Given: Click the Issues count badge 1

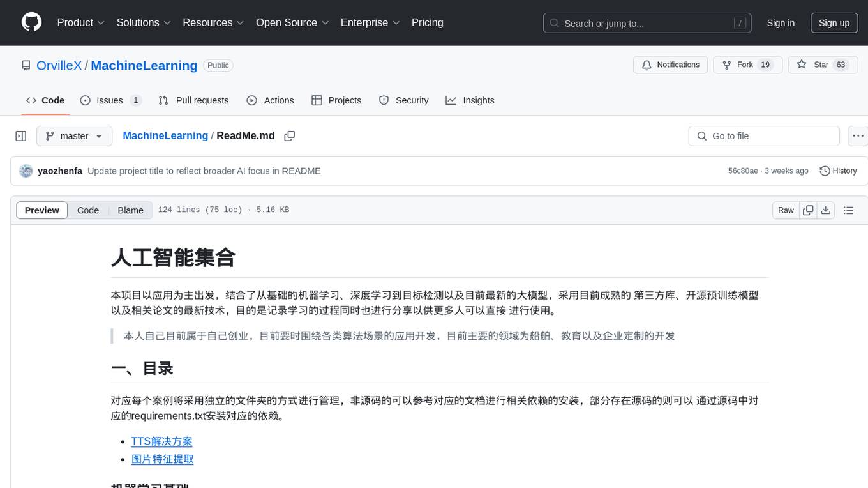Looking at the screenshot, I should (135, 100).
